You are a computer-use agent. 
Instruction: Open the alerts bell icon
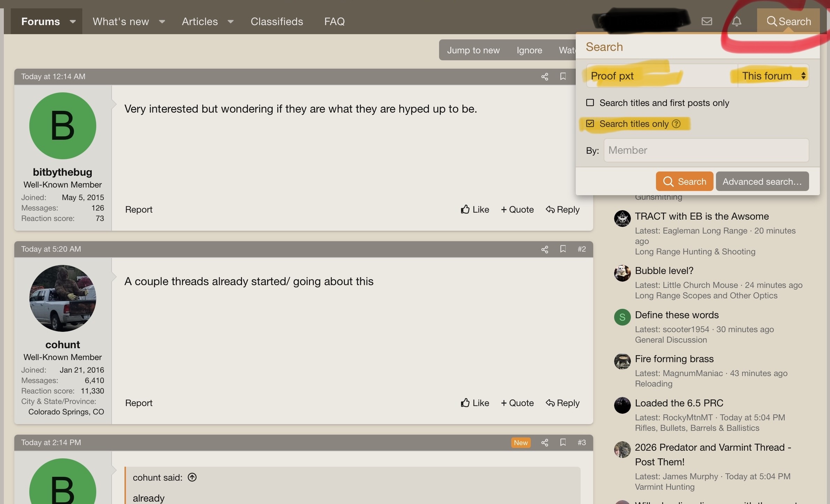point(737,21)
